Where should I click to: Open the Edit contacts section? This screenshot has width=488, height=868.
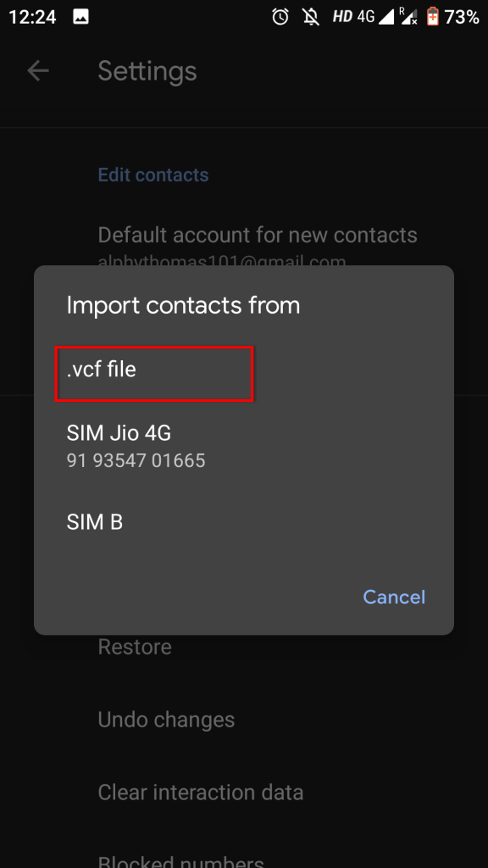click(x=153, y=175)
